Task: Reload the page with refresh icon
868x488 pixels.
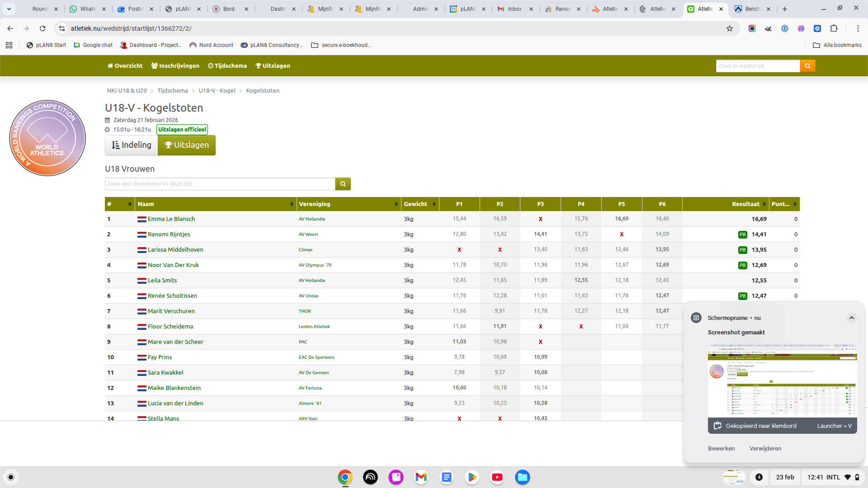Action: (42, 28)
